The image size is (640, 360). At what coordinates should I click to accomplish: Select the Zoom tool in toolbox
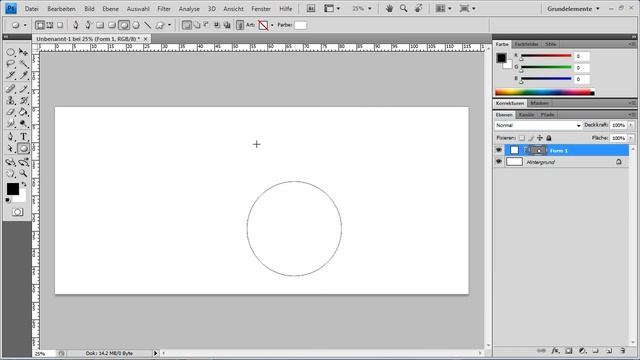(23, 173)
